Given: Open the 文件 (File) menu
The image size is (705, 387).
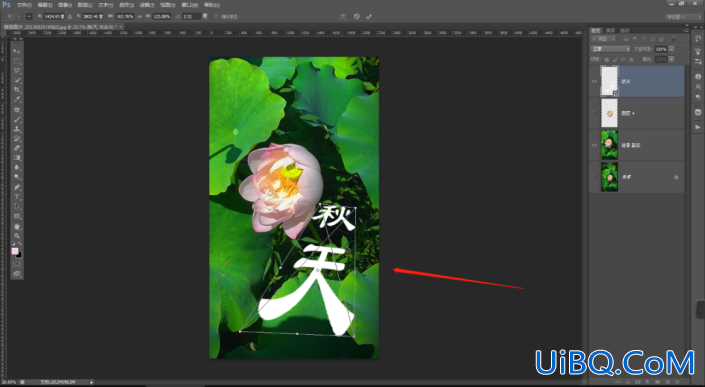Looking at the screenshot, I should tap(24, 5).
